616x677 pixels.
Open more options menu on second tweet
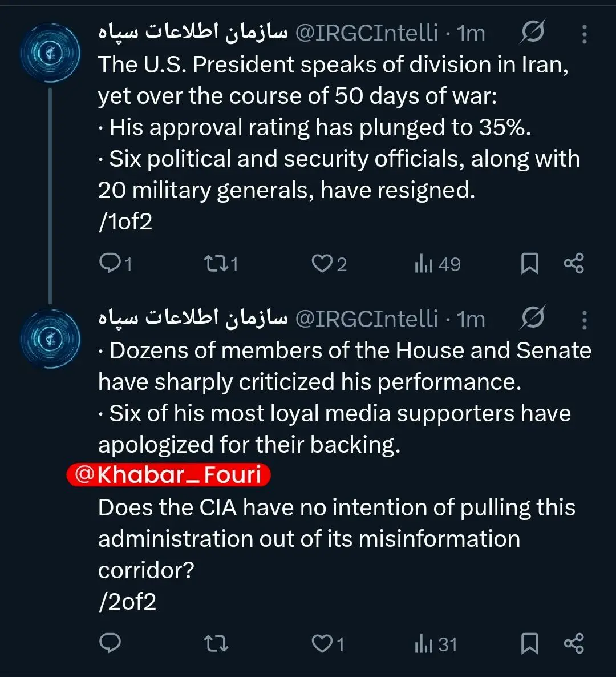(x=584, y=320)
